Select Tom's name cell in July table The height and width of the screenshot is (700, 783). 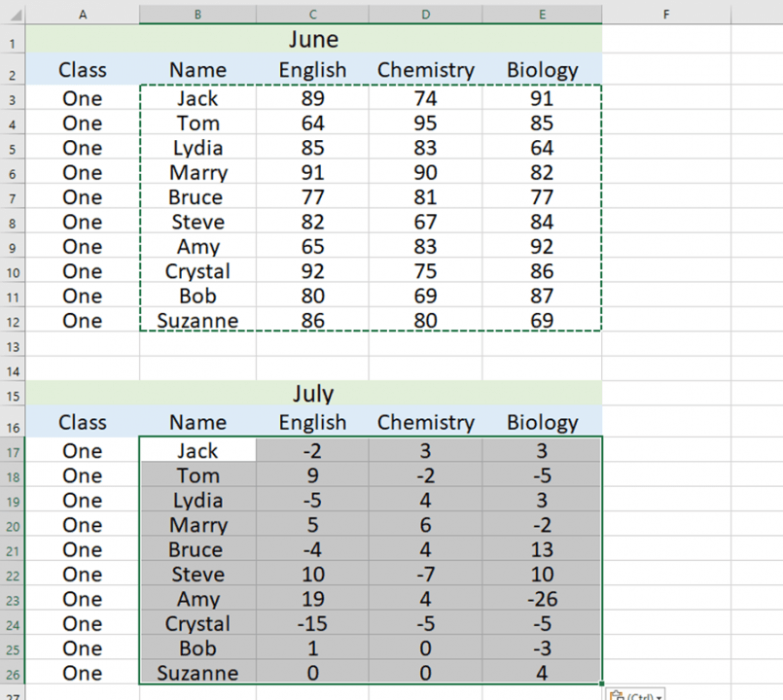(x=197, y=474)
